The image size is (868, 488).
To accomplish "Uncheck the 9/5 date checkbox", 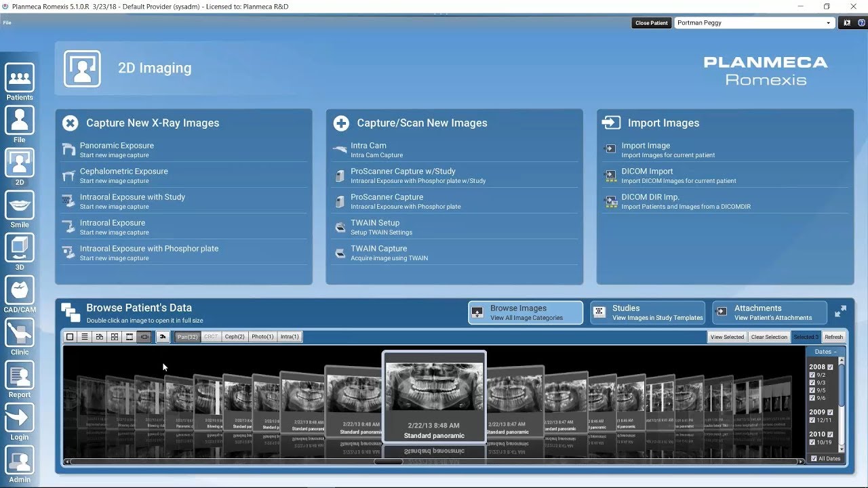I will 812,390.
